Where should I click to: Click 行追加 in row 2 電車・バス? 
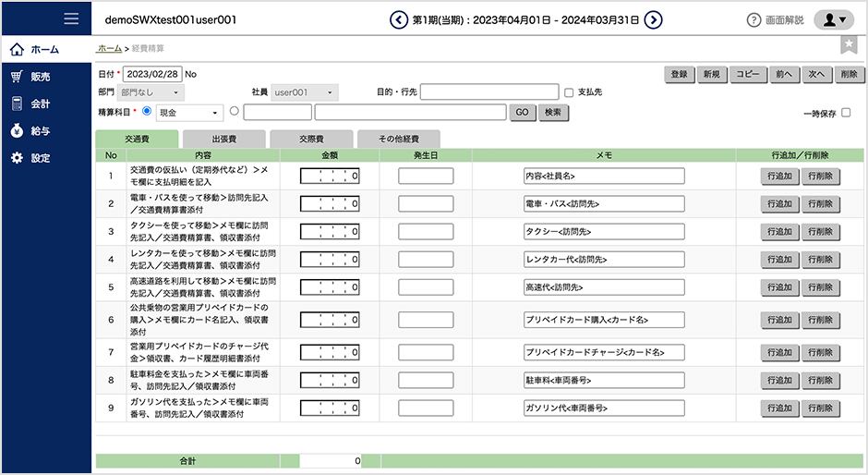click(x=779, y=204)
